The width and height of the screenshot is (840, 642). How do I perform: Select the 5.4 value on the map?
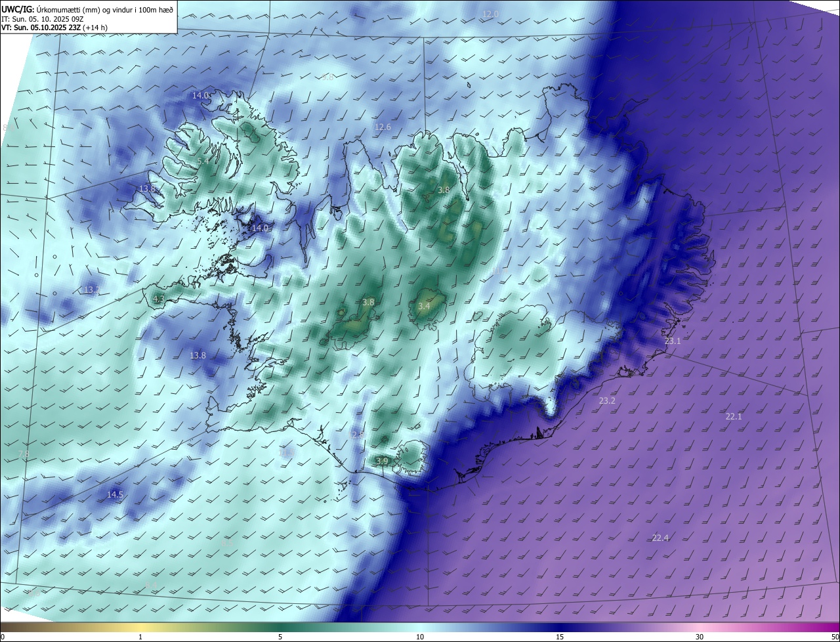pos(203,161)
